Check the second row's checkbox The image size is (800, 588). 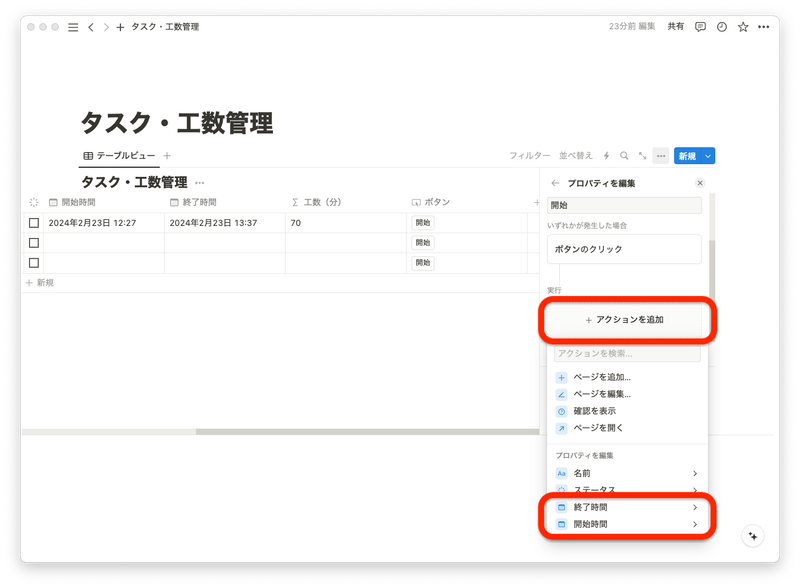[x=33, y=242]
